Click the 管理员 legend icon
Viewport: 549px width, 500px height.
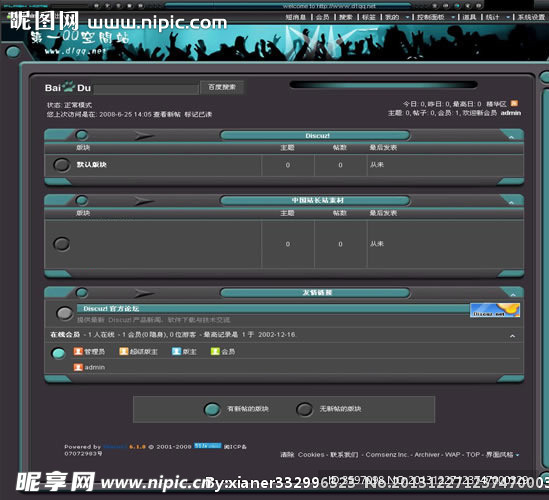(78, 351)
